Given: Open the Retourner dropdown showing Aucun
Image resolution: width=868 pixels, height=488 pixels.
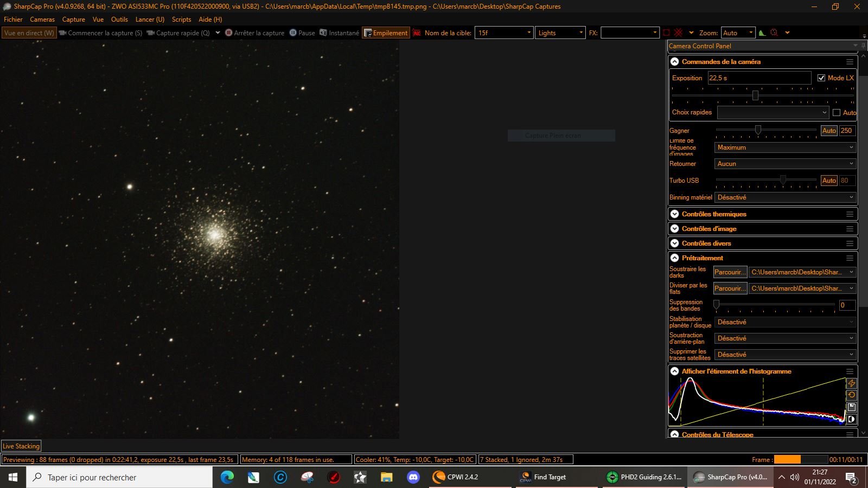Looking at the screenshot, I should click(785, 164).
